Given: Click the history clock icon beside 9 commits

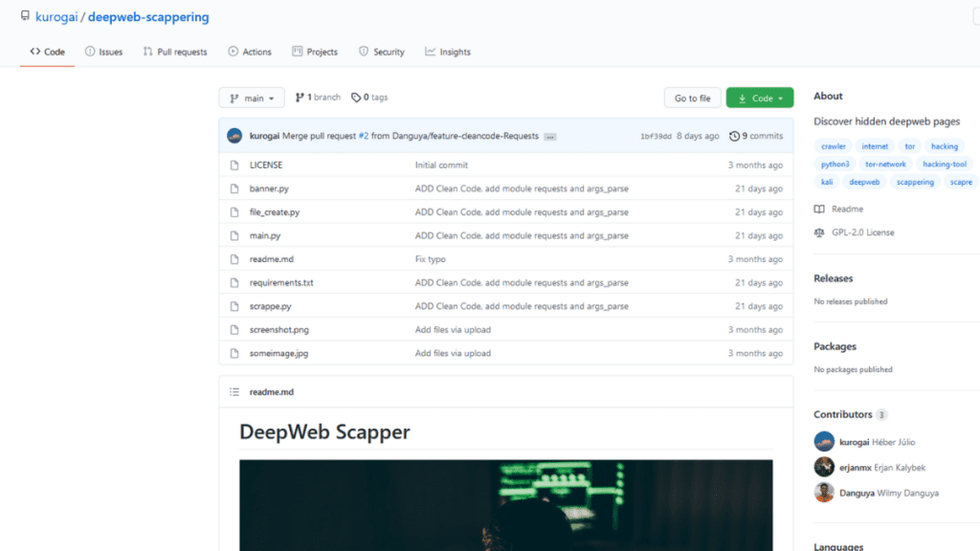Looking at the screenshot, I should click(x=734, y=136).
